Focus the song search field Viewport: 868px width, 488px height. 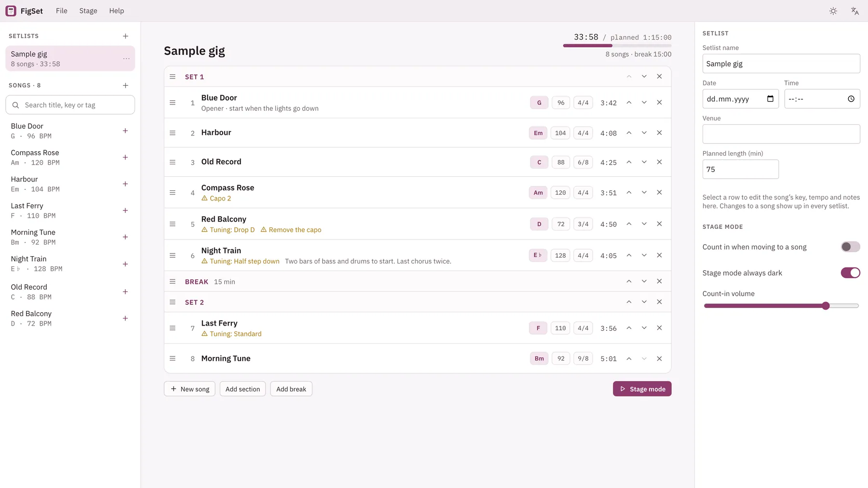coord(70,105)
